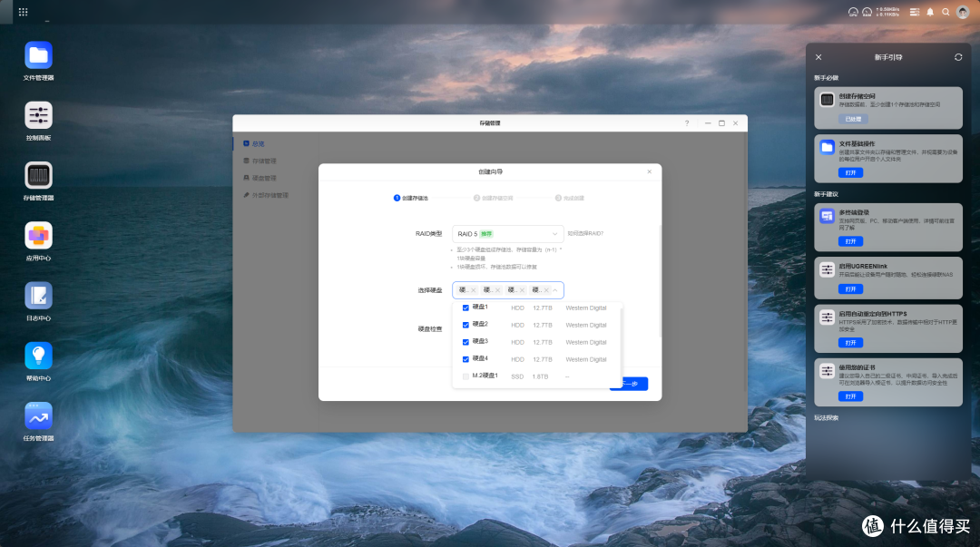Open the app grid launcher icon

(x=23, y=12)
